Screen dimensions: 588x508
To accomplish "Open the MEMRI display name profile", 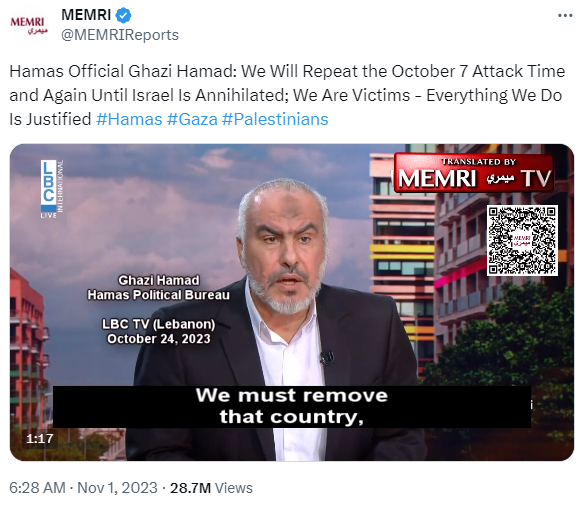I will (x=86, y=15).
